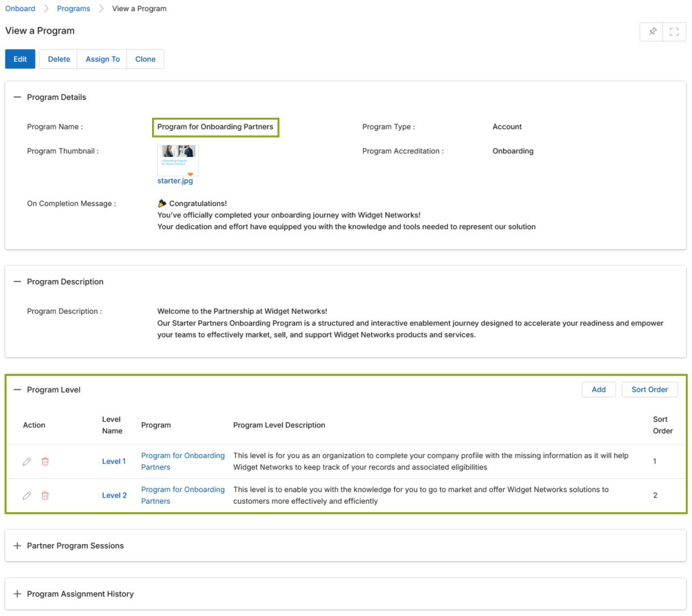The image size is (692, 616).
Task: Click the Program Level Description column header
Action: coord(279,425)
